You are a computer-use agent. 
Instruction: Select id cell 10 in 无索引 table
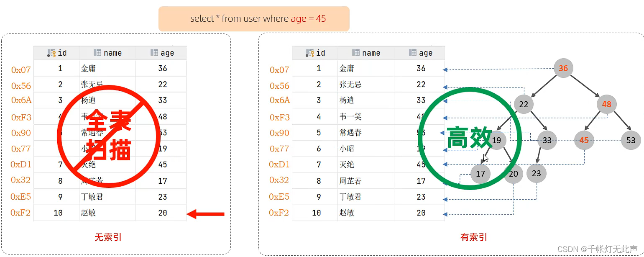[56, 213]
